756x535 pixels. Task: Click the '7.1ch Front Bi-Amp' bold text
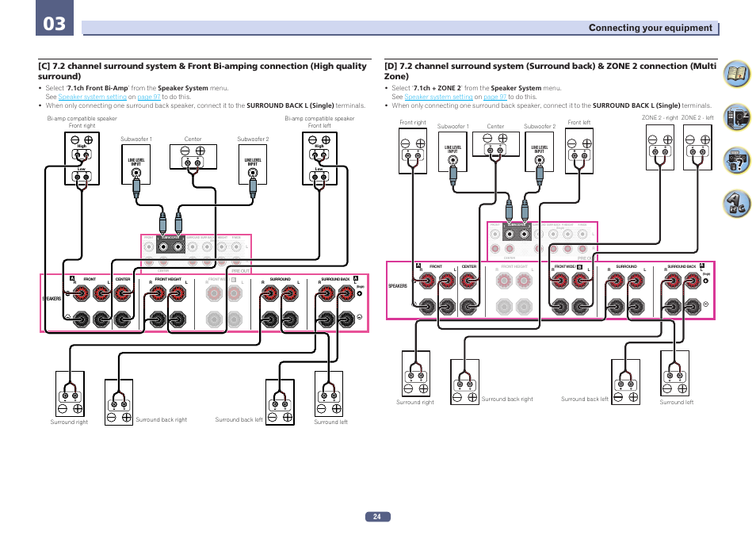97,88
